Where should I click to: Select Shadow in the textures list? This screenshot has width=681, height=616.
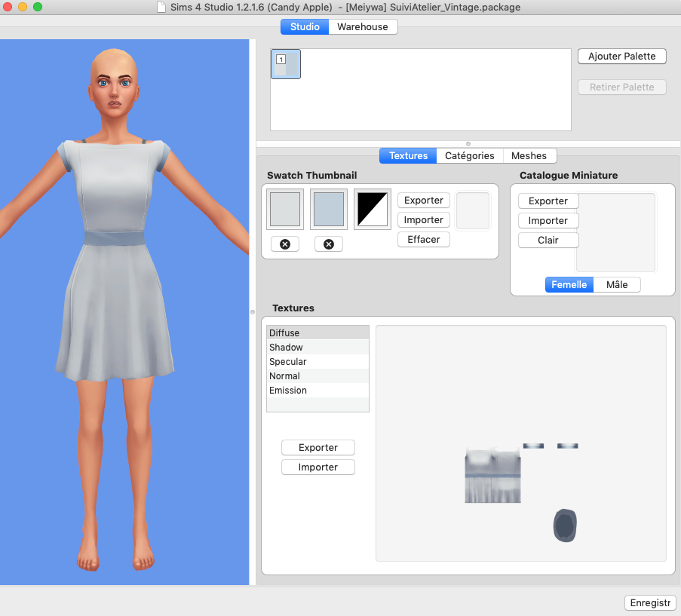[317, 348]
